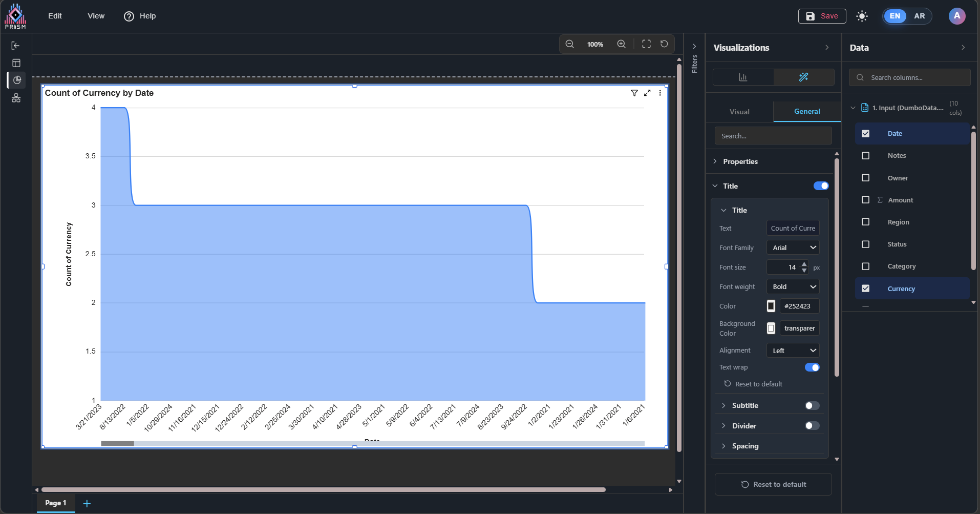Enable the Subtitle toggle

(x=812, y=405)
